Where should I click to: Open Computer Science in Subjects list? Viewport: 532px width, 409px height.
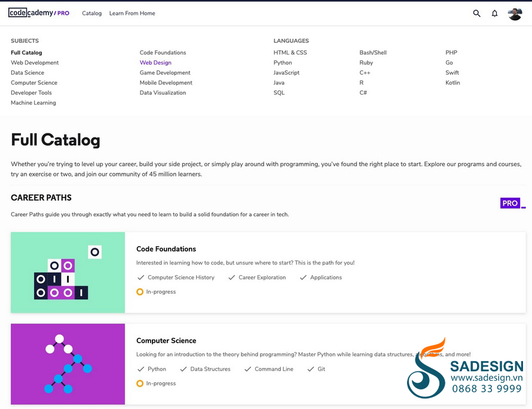click(34, 83)
